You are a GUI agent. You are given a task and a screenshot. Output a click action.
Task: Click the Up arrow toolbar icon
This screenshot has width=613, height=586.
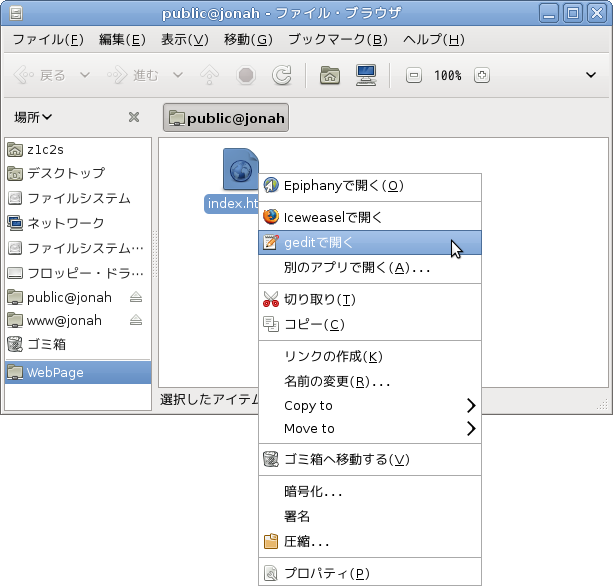(210, 75)
